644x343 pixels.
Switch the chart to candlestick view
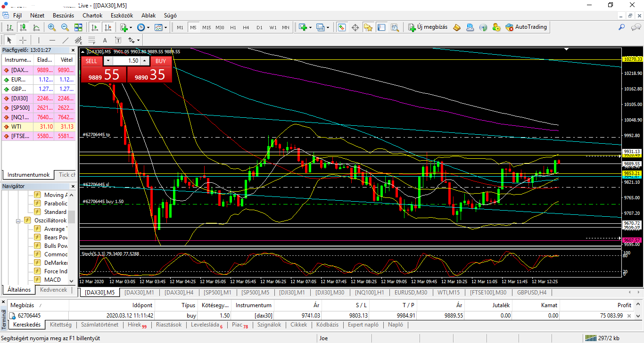tap(23, 27)
